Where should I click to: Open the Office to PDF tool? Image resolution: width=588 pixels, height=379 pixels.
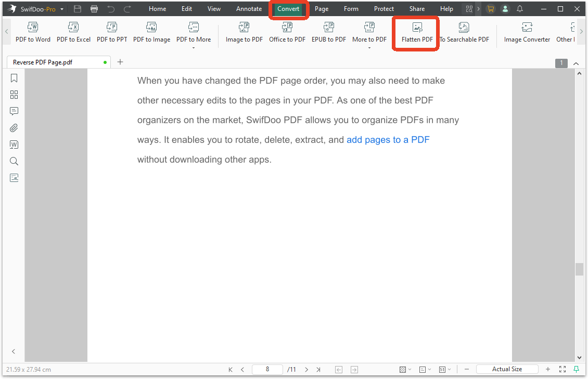point(287,32)
